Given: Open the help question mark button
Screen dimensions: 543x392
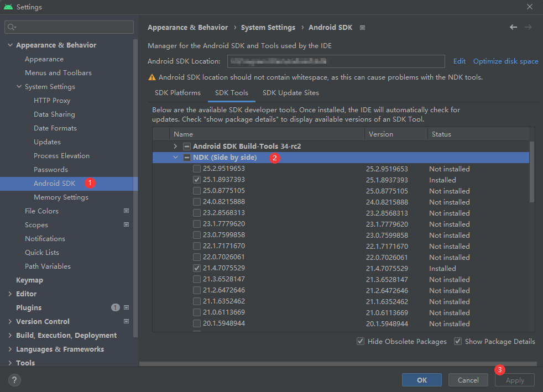Looking at the screenshot, I should pyautogui.click(x=14, y=380).
